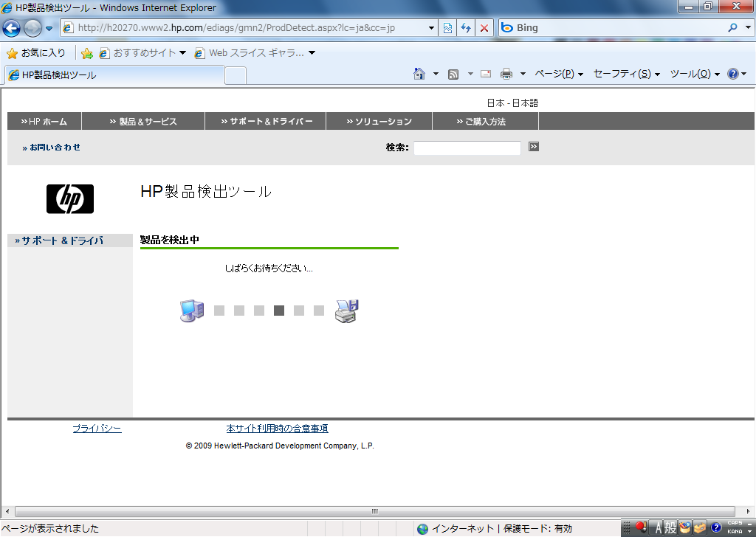Click the Home icon in command bar

pos(419,74)
